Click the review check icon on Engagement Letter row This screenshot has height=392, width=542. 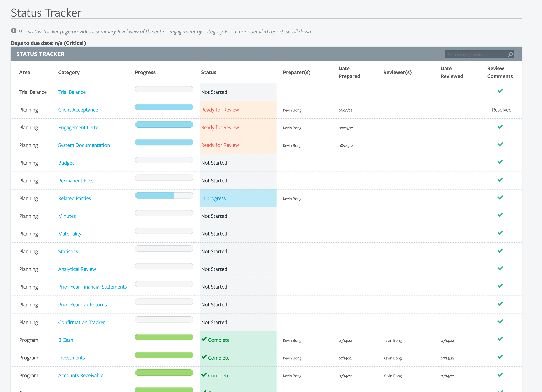pos(500,127)
